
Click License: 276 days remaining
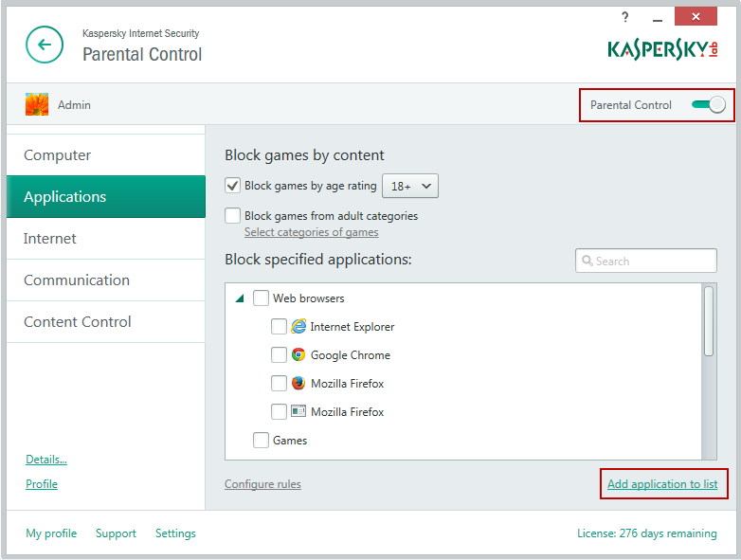coord(647,533)
